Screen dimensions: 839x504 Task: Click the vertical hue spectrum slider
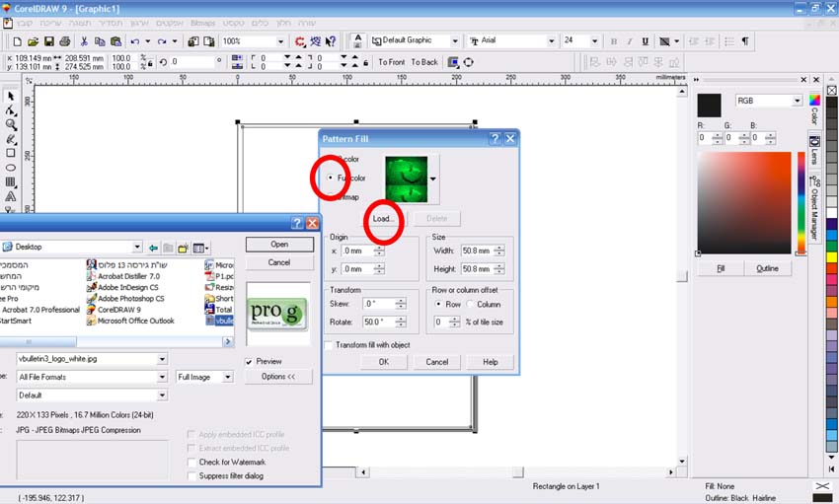(801, 202)
